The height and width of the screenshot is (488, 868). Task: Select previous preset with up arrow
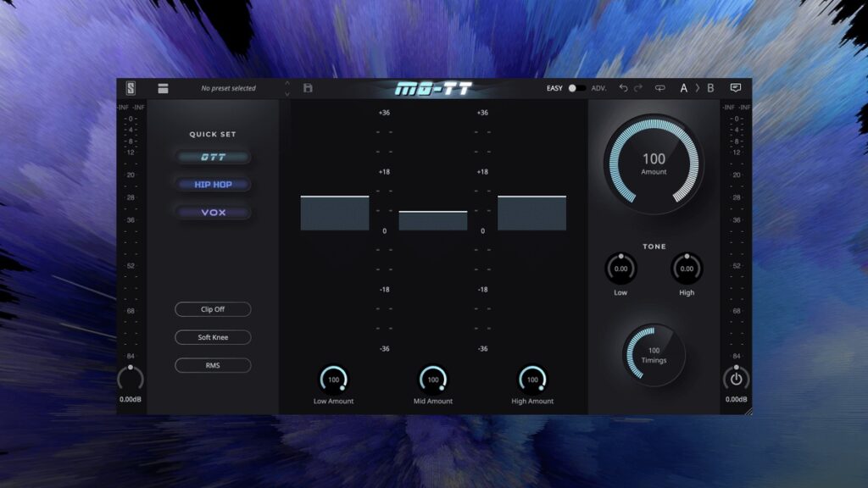click(x=287, y=83)
